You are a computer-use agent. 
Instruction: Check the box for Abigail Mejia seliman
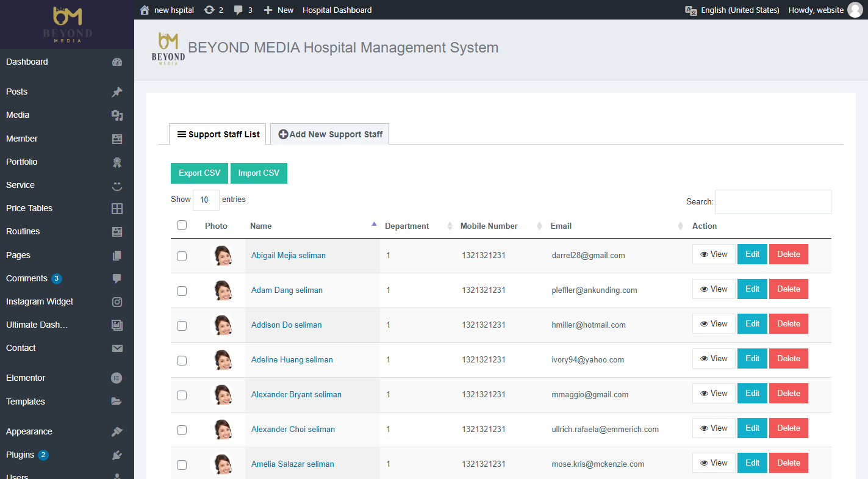[x=182, y=256]
